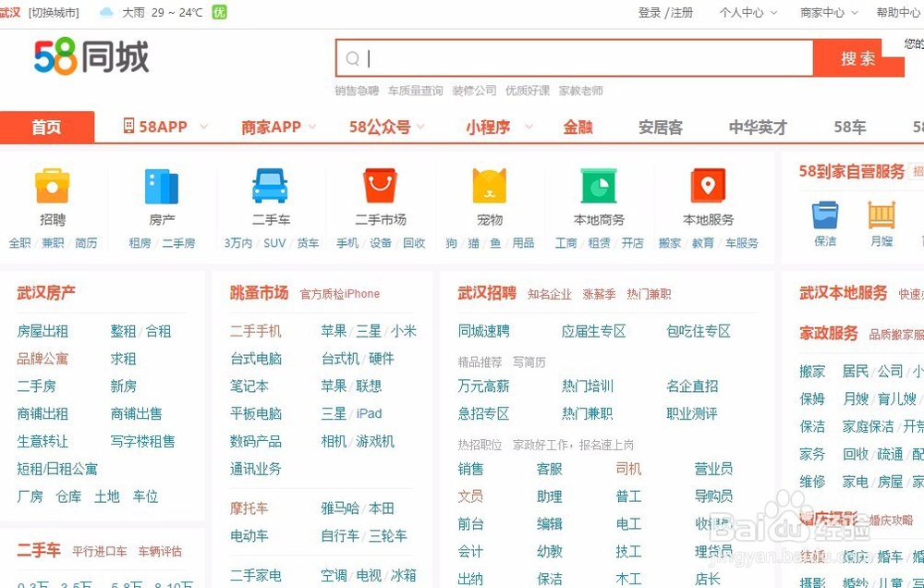Click the 全职 link under 招聘
The height and width of the screenshot is (588, 924).
pyautogui.click(x=19, y=243)
